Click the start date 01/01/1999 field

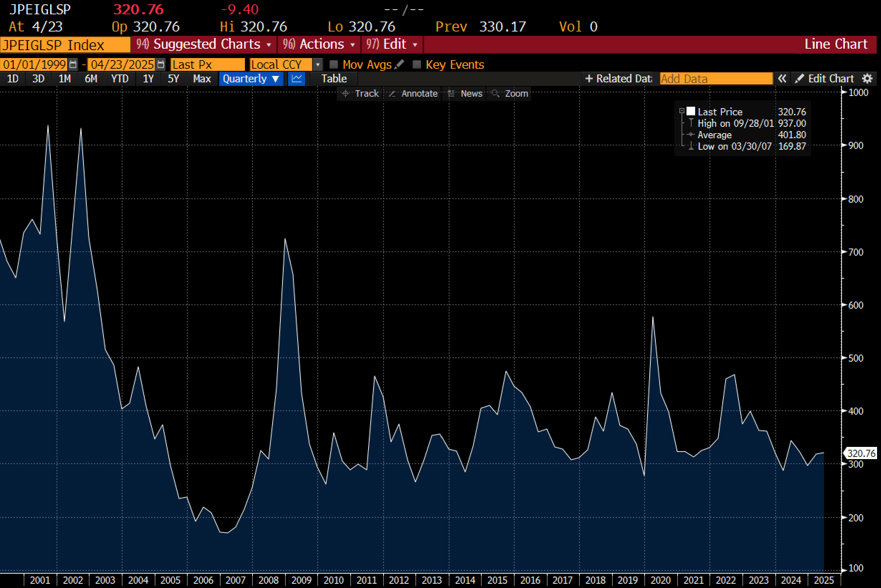34,64
